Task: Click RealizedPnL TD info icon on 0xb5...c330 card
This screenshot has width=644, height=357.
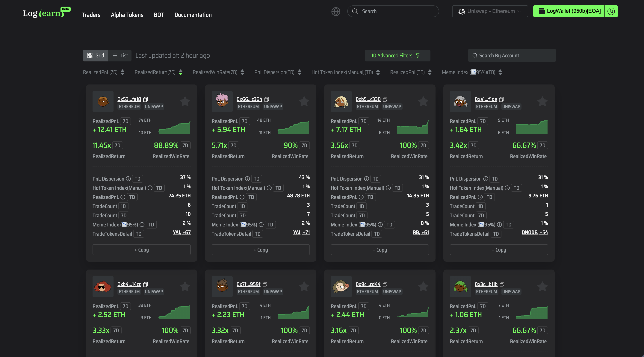Action: point(361,197)
